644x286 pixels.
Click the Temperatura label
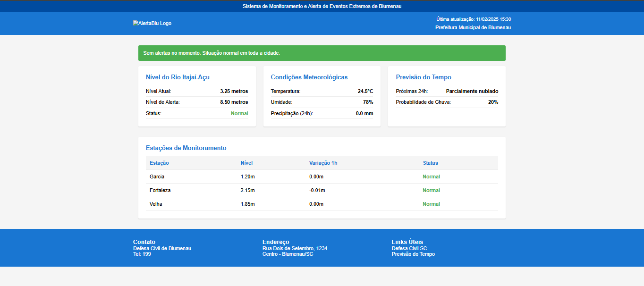tap(286, 91)
